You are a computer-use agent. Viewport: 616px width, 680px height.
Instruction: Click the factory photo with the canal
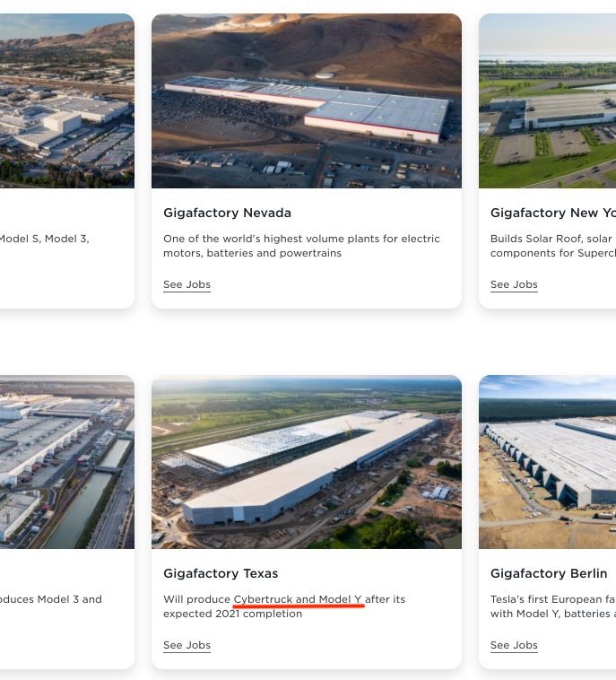pos(67,462)
